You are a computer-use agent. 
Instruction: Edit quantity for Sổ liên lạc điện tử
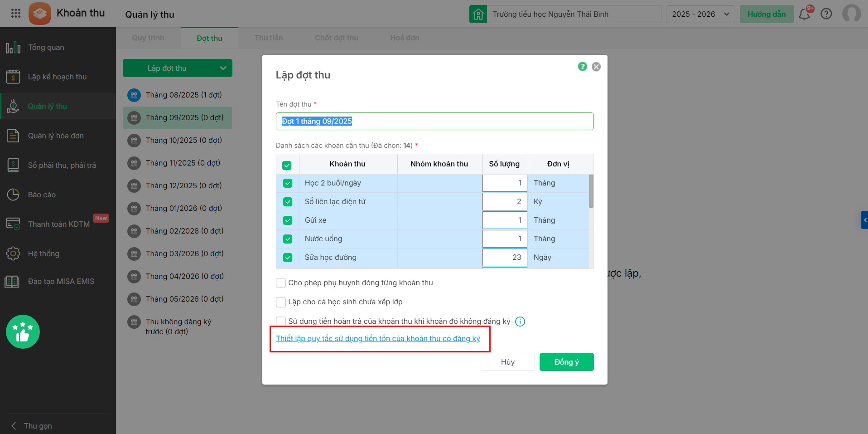(505, 202)
